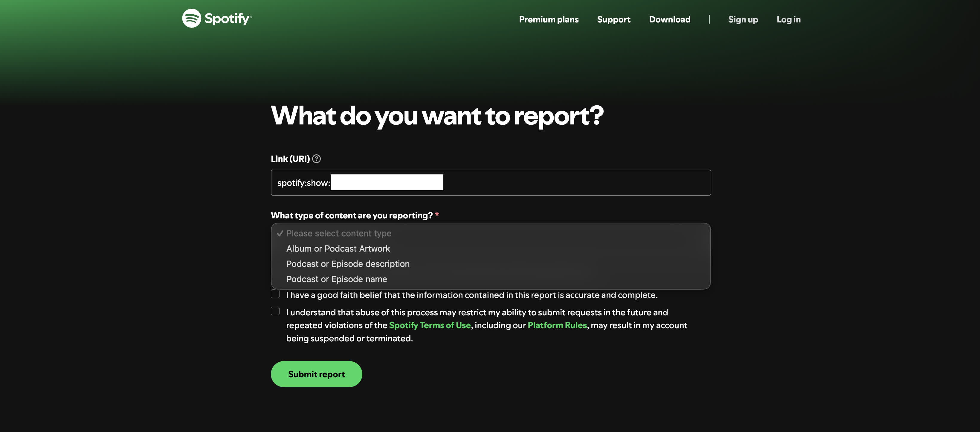Select 'Podcast or Episode name' content type
The width and height of the screenshot is (980, 432).
click(336, 279)
